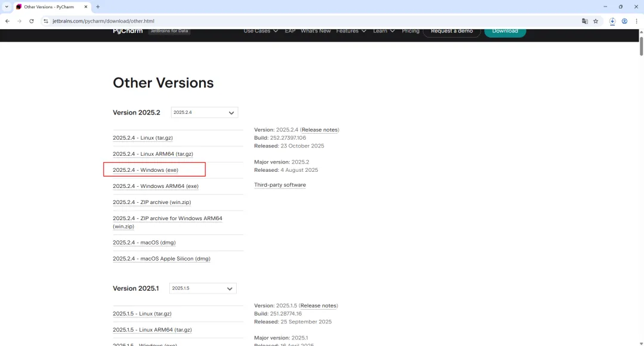Screen dimensions: 644x346
Task: Open the Use Cases menu
Action: (x=261, y=31)
